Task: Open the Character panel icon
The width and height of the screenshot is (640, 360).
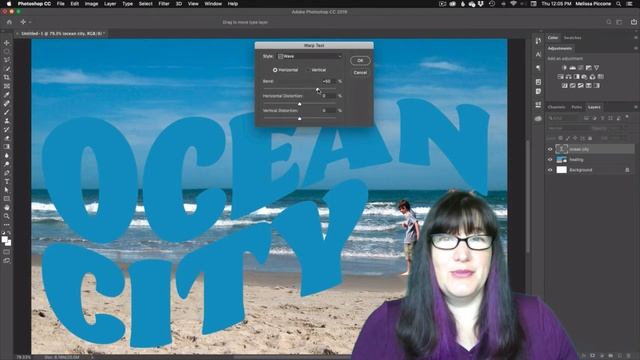Action: coord(538,54)
